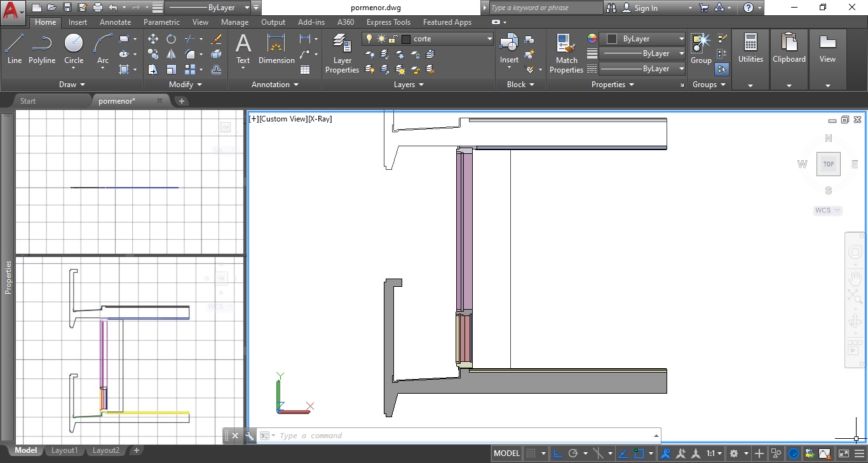Screen dimensions: 868x463
Task: Select the Arc tool
Action: click(103, 50)
